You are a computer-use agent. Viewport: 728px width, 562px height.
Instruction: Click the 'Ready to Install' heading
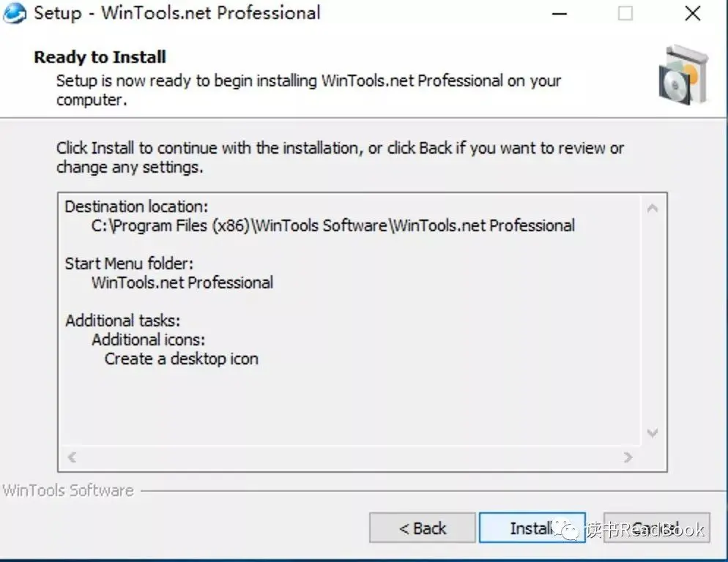tap(100, 57)
